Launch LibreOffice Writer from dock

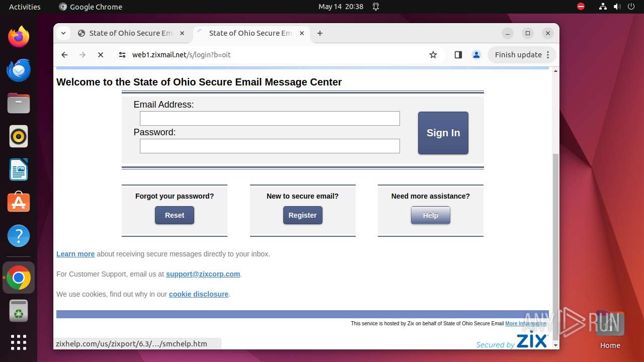(x=19, y=169)
